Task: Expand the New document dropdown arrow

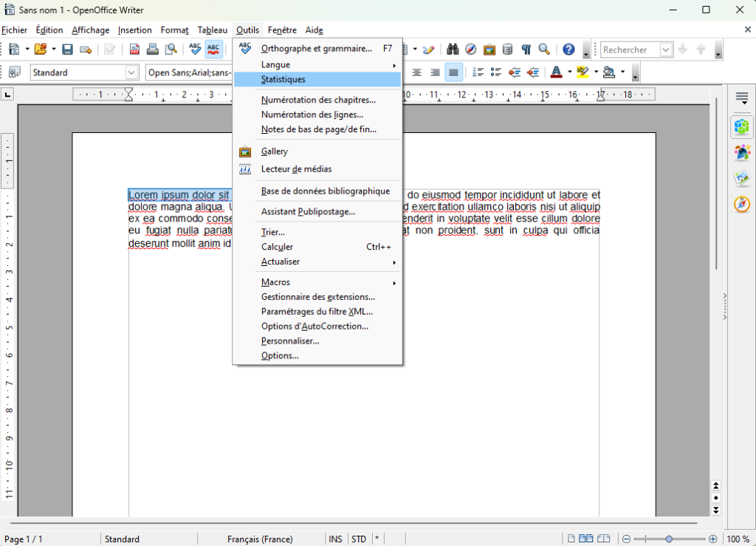Action: coord(27,50)
